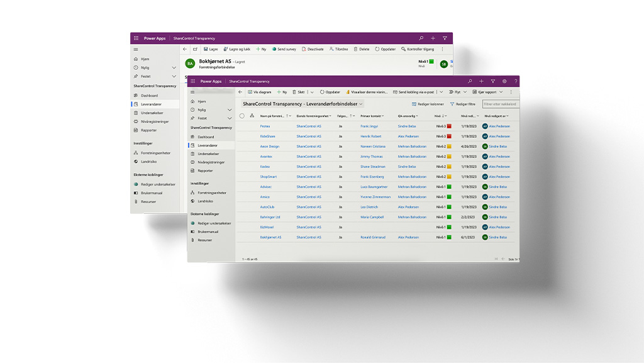The width and height of the screenshot is (644, 363).
Task: Open the advanced filter funnel in the front header
Action: pyautogui.click(x=493, y=81)
